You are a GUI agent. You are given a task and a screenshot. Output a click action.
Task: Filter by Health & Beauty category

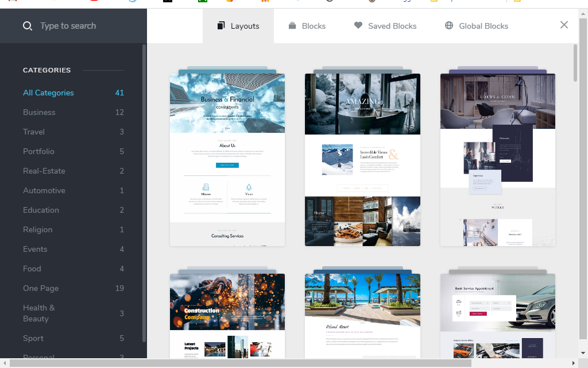pos(39,313)
